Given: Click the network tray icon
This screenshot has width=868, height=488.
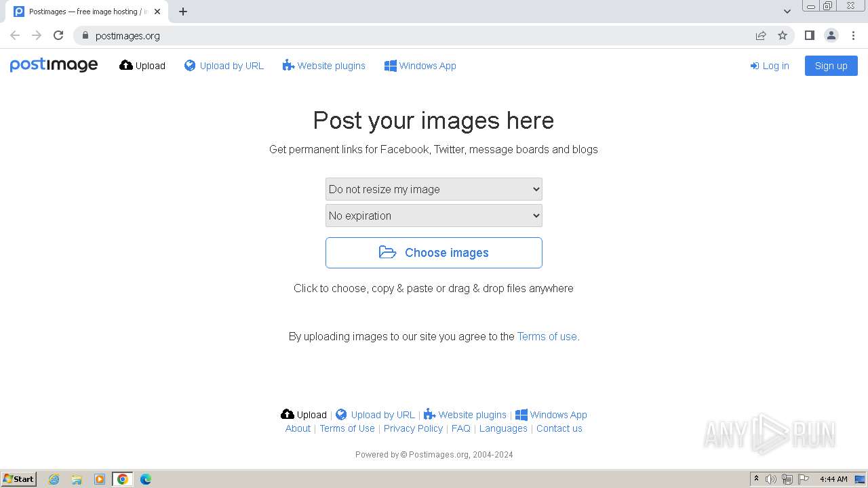Looking at the screenshot, I should (787, 479).
